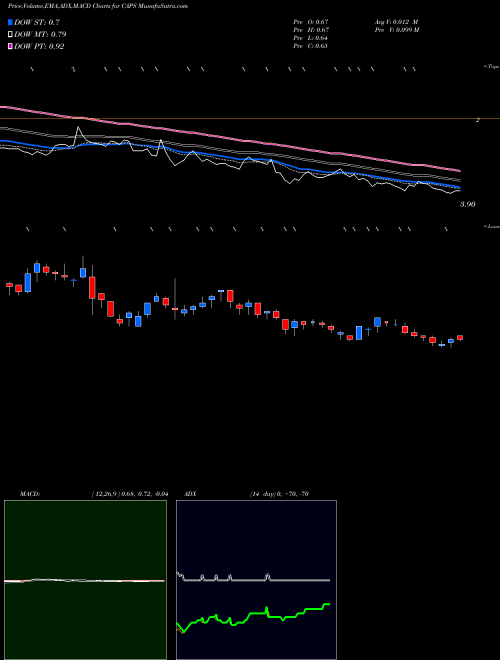Click inside the dark blue ADX chart panel
The width and height of the screenshot is (500, 660).
256,580
